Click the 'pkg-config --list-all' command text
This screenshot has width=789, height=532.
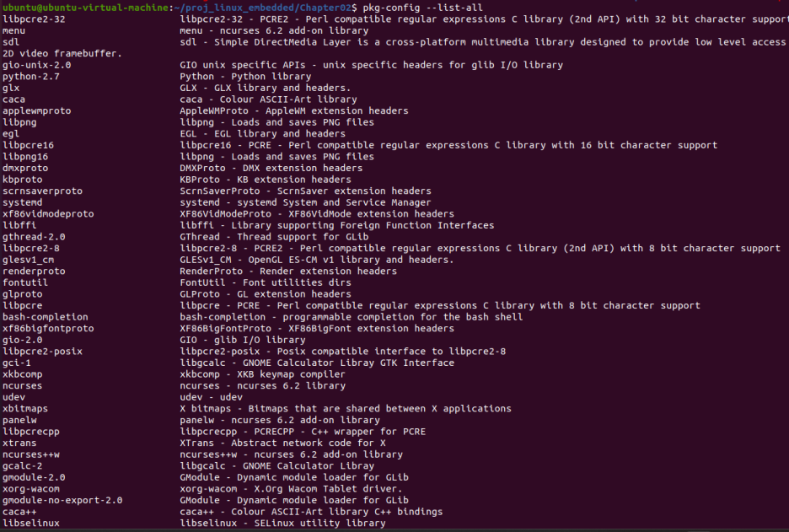(x=422, y=8)
